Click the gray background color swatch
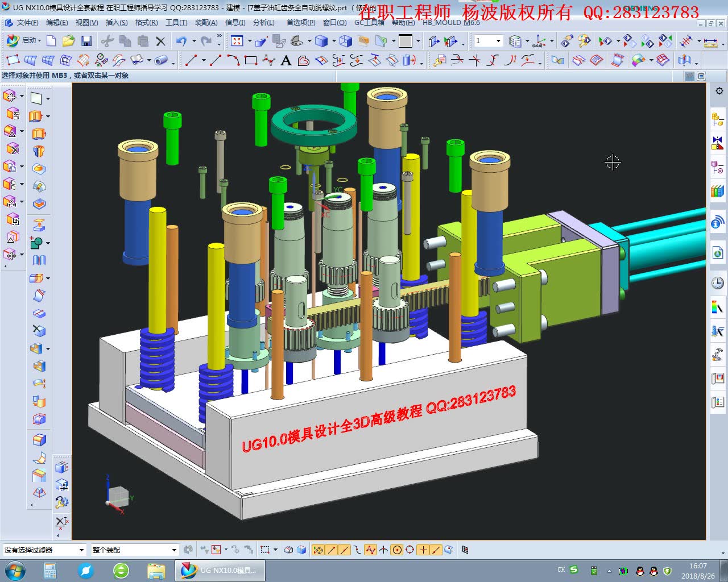Screen dimensions: 728x582 point(406,41)
